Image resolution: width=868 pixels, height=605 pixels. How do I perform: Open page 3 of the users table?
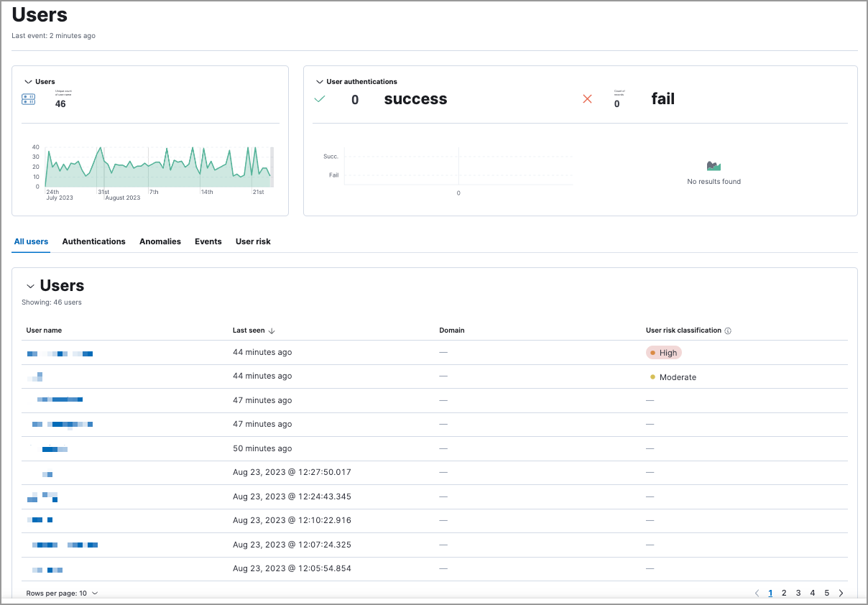point(798,593)
